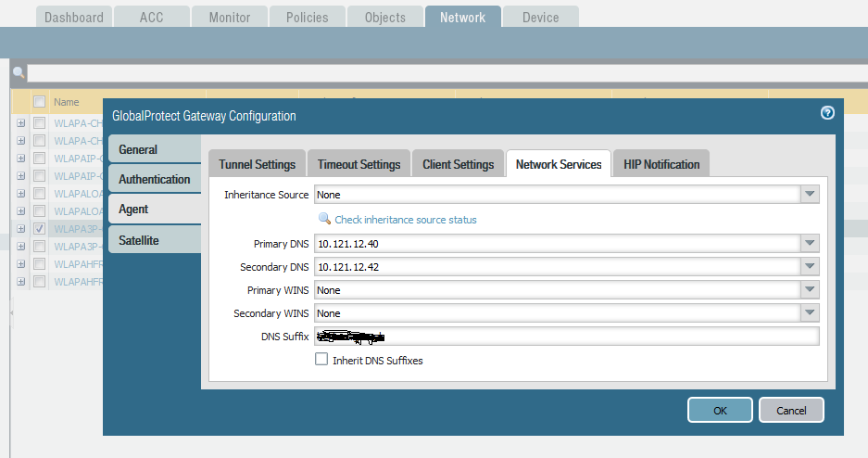
Task: Open the Satellite side tab
Action: click(155, 240)
